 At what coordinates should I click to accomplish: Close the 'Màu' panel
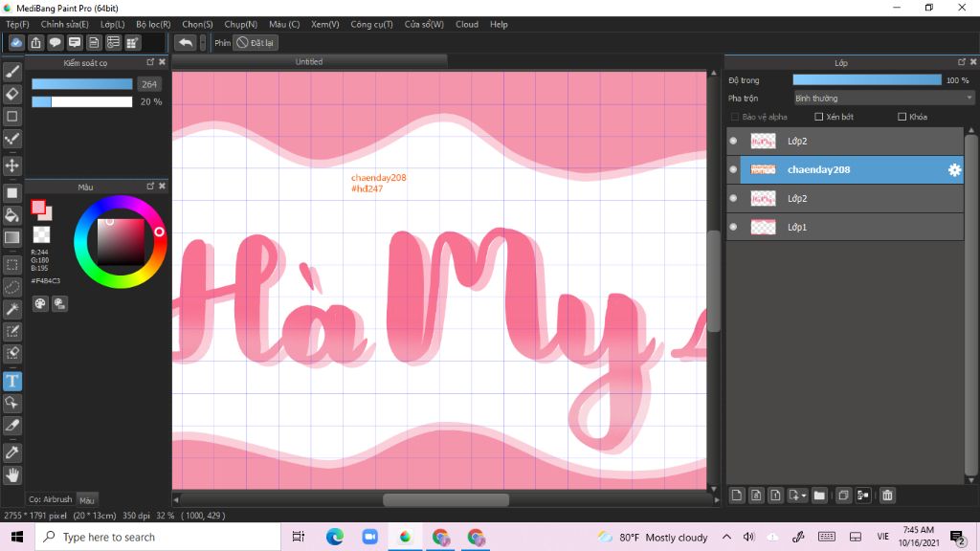162,187
